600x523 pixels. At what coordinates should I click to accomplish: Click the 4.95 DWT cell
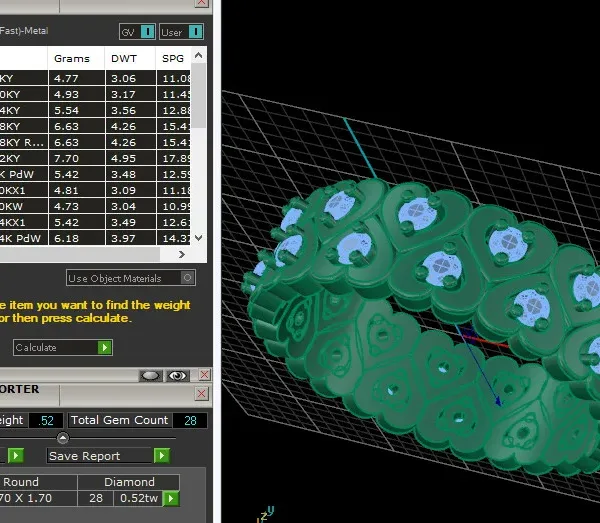point(130,158)
